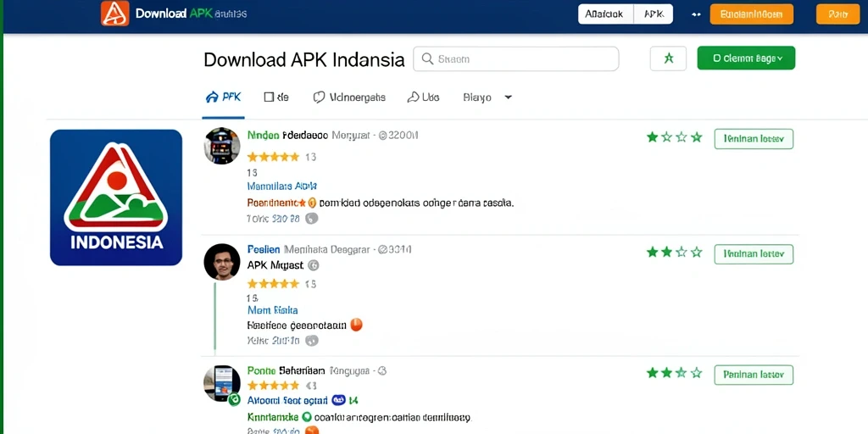Screen dimensions: 868x434
Task: Click the gray icon under second review
Action: pos(312,341)
